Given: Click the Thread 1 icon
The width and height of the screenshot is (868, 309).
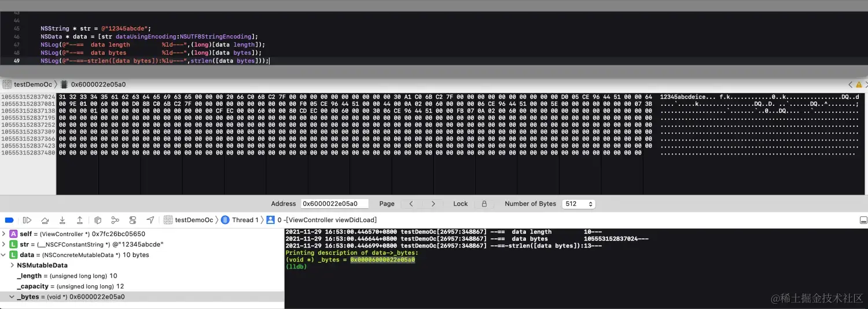Looking at the screenshot, I should pyautogui.click(x=226, y=220).
